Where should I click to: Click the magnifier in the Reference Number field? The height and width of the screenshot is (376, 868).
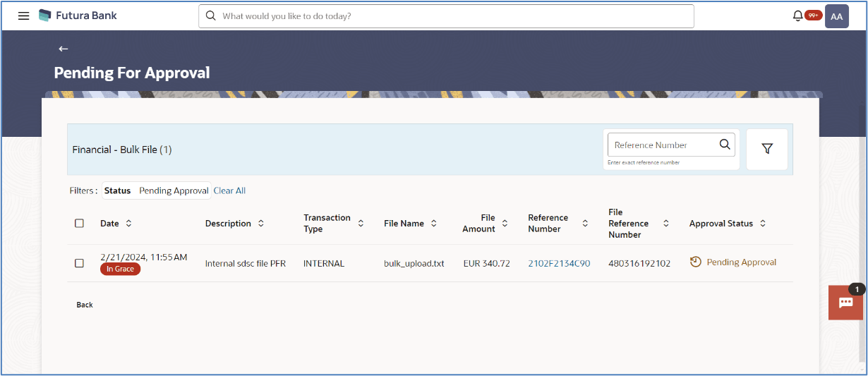(725, 145)
